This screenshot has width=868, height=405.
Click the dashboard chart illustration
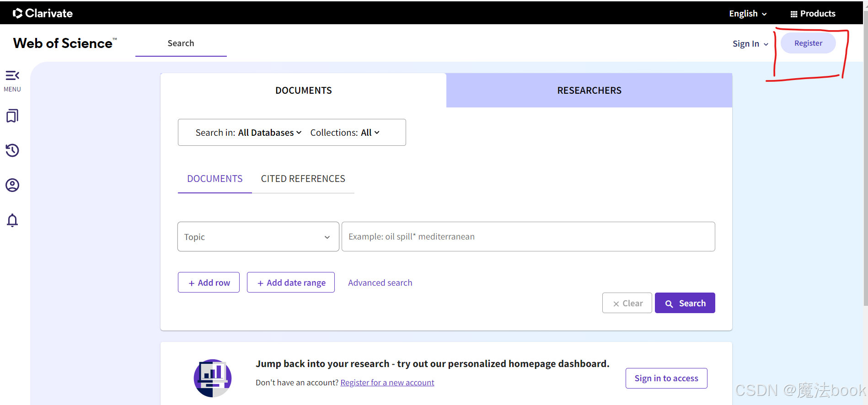pyautogui.click(x=213, y=378)
